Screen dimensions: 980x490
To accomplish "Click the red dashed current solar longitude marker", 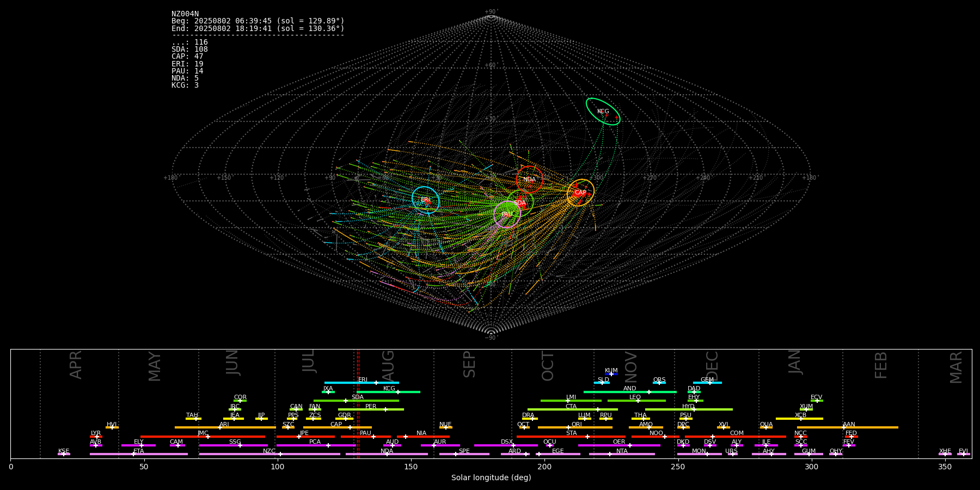I will [x=358, y=403].
